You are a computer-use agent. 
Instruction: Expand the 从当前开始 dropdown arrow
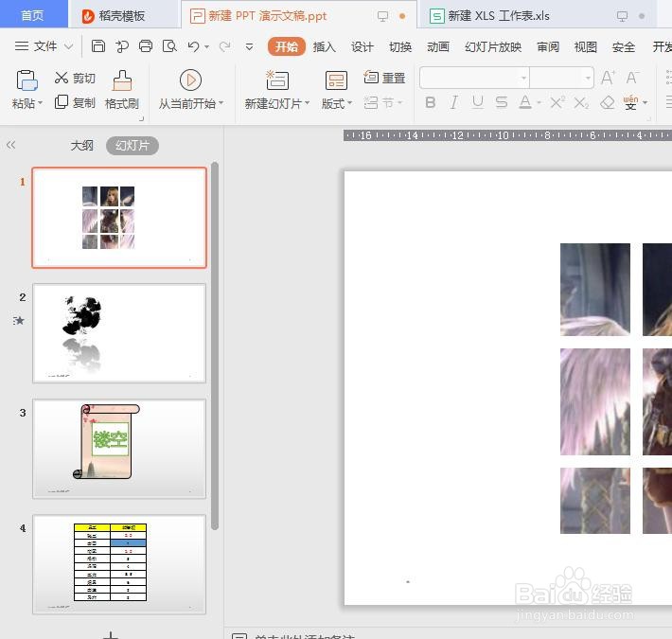[x=221, y=103]
